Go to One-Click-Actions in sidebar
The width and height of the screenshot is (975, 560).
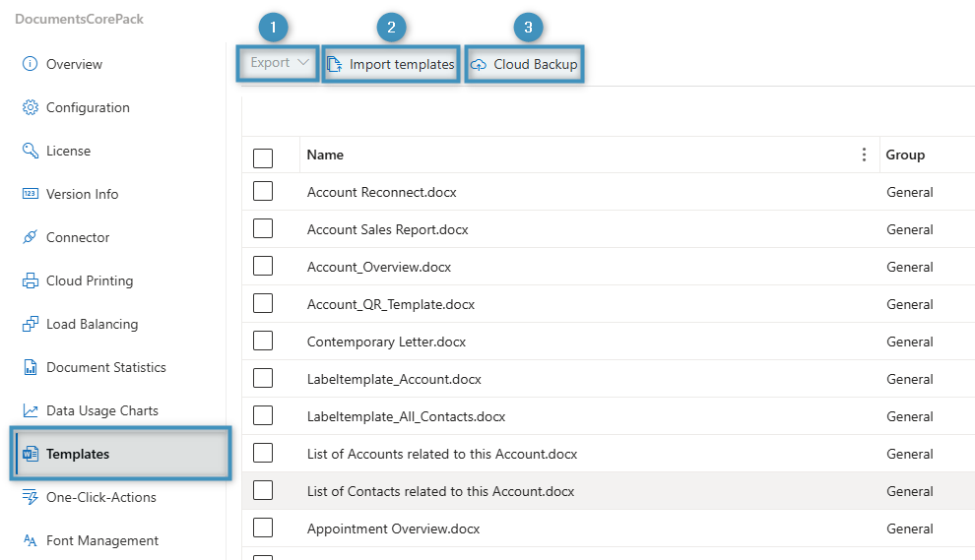(x=100, y=497)
